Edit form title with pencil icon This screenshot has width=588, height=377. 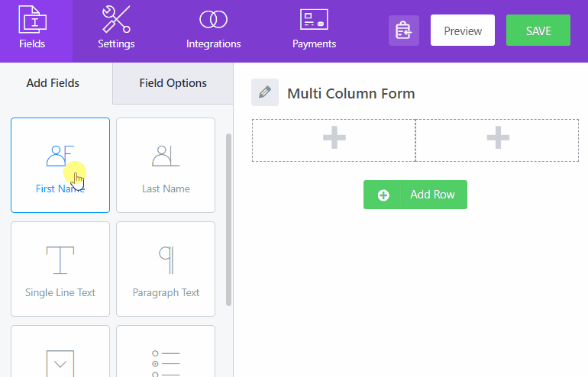265,92
